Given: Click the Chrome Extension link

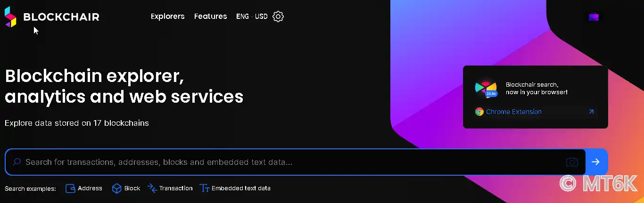Looking at the screenshot, I should tap(513, 112).
